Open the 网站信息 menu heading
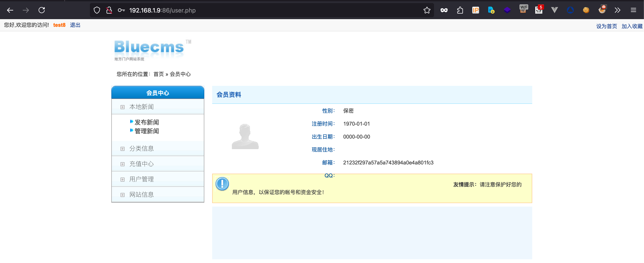 tap(142, 195)
